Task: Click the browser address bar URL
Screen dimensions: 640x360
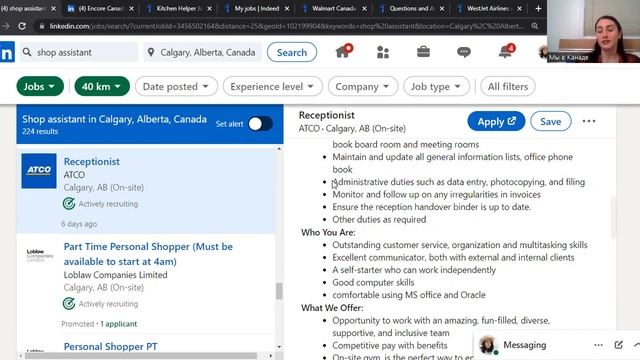Action: 286,26
